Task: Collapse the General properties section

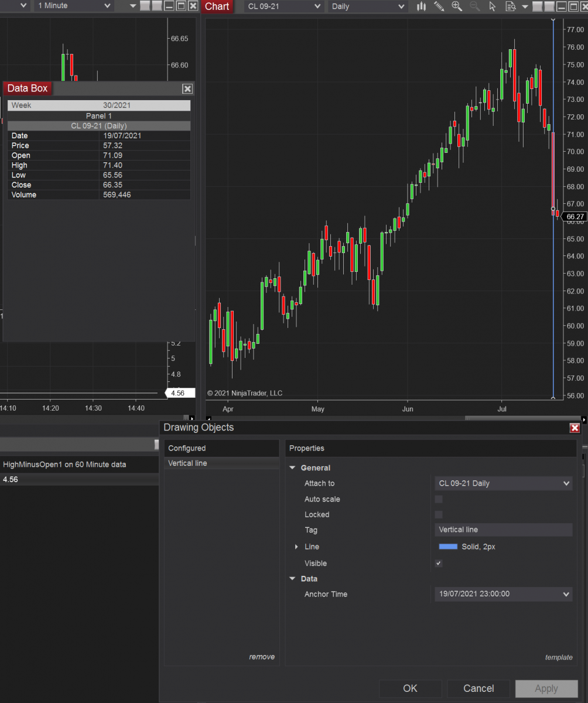Action: tap(293, 468)
